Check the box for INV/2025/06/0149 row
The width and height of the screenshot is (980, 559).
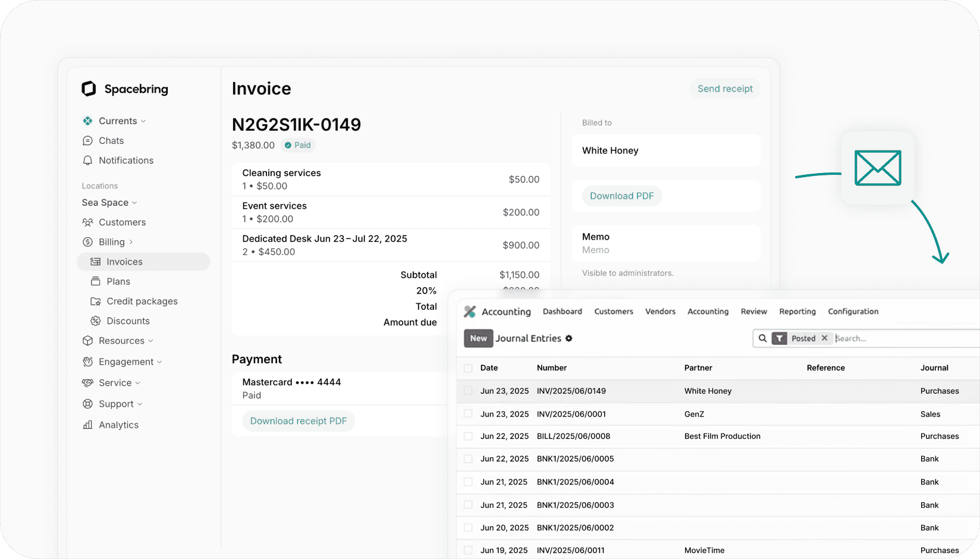(x=468, y=391)
